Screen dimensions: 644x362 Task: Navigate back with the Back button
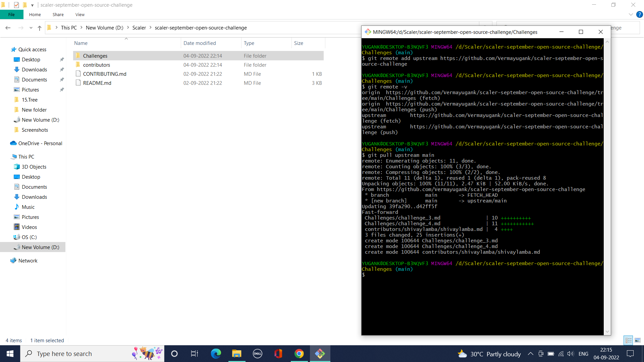click(x=8, y=28)
